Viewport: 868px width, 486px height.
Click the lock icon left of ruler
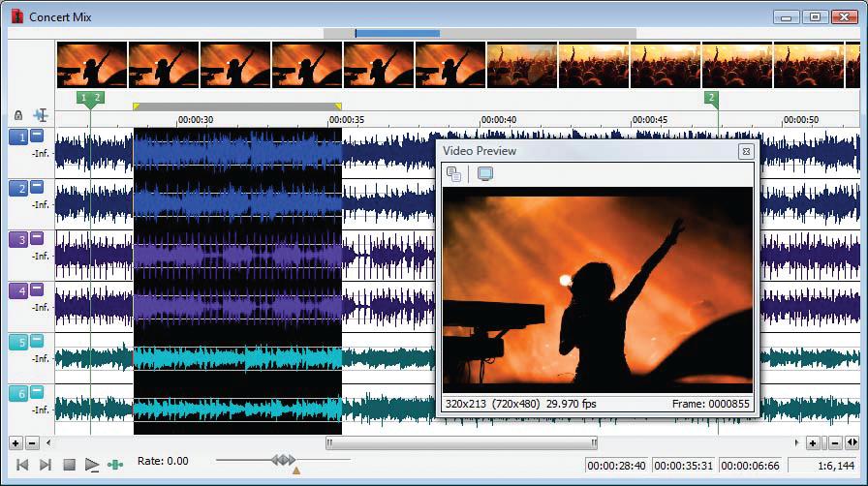[18, 115]
